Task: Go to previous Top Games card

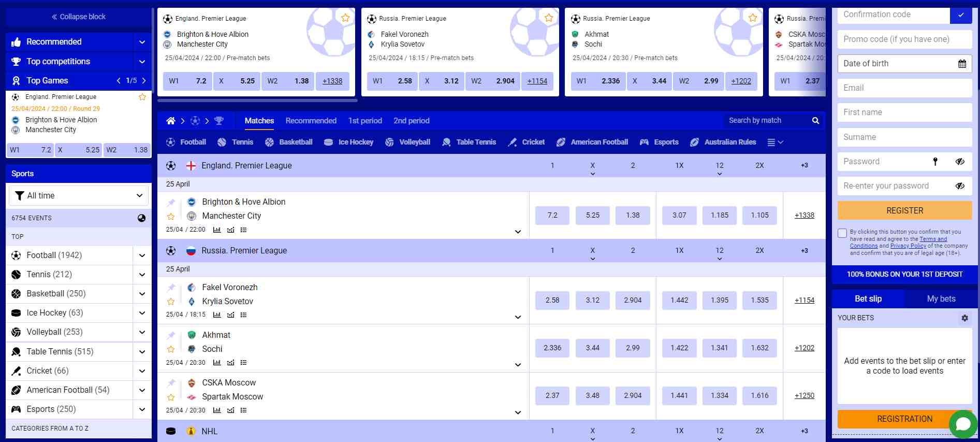Action: click(119, 81)
